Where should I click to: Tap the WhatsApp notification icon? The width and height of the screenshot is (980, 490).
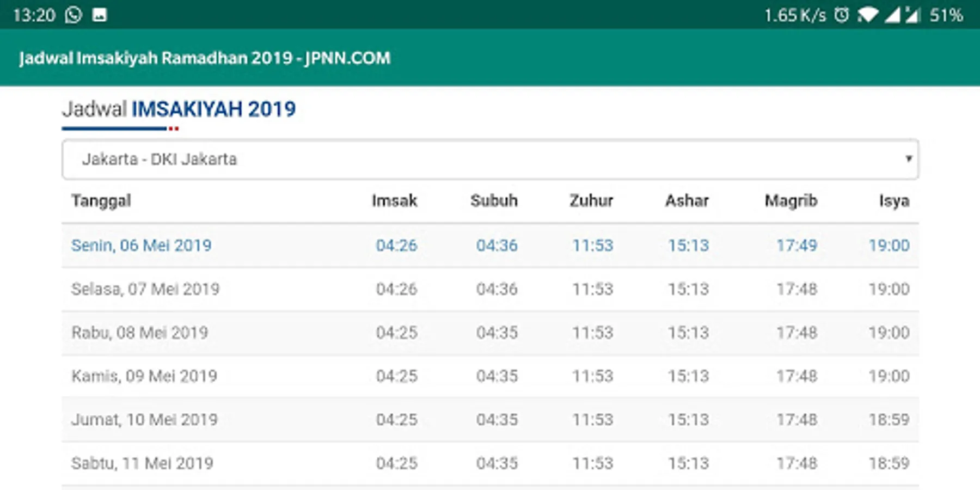pos(73,15)
